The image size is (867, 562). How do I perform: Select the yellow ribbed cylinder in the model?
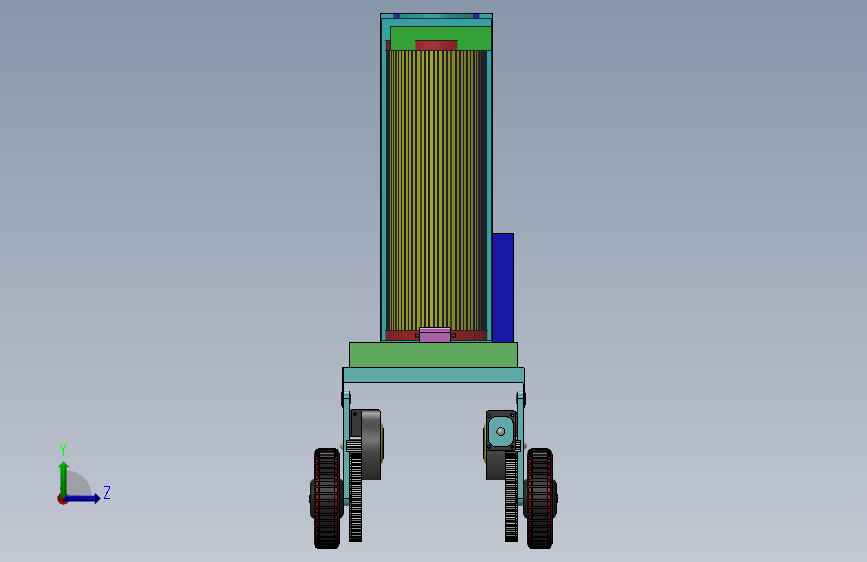point(434,191)
